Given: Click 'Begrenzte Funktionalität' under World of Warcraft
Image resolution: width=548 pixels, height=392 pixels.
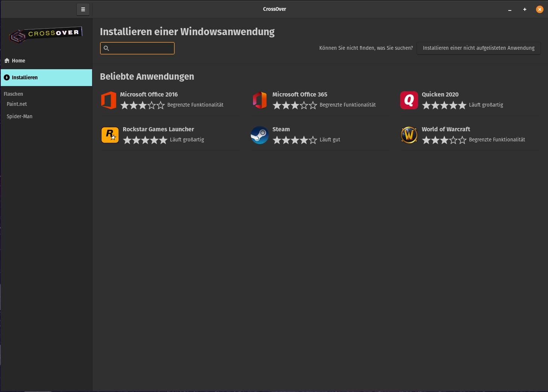Looking at the screenshot, I should click(497, 140).
